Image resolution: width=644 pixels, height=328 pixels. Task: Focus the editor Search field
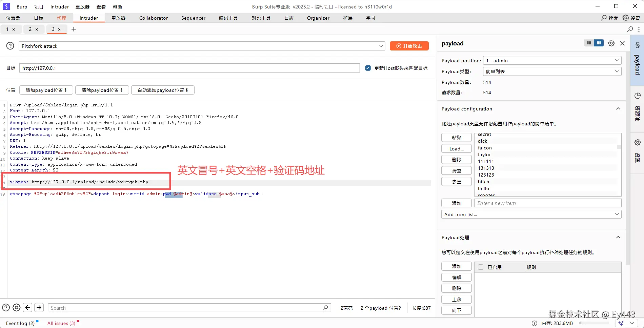(189, 308)
